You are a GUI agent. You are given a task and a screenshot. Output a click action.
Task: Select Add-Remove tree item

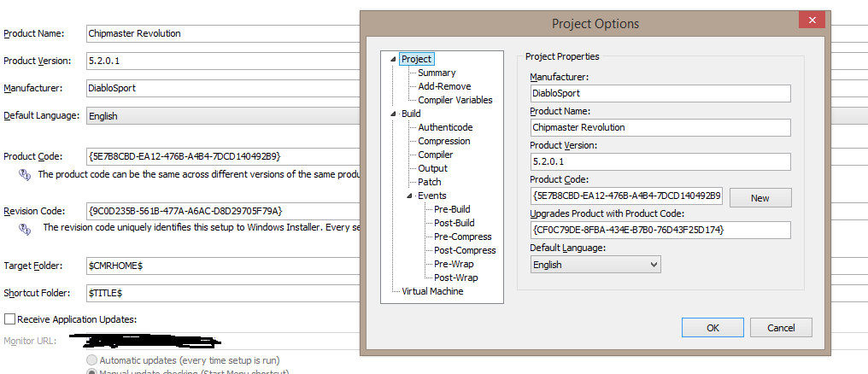pos(444,86)
